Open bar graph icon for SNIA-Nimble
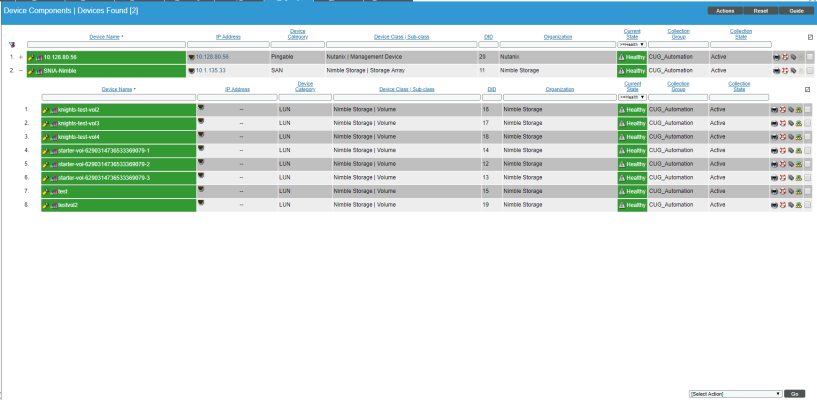Viewport: 817px width, 400px height. [39, 71]
